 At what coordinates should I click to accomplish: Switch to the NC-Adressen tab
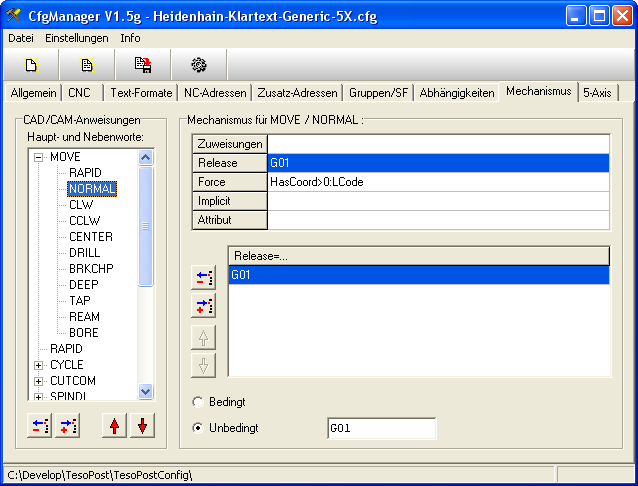pyautogui.click(x=214, y=93)
